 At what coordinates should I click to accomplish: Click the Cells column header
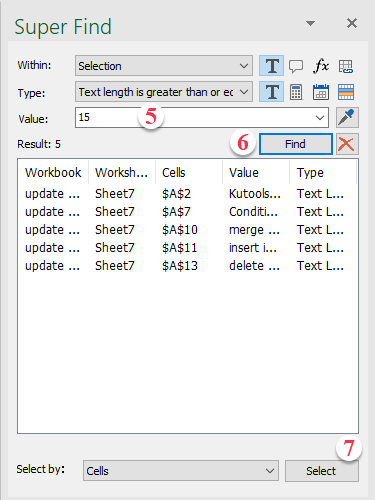click(x=189, y=172)
